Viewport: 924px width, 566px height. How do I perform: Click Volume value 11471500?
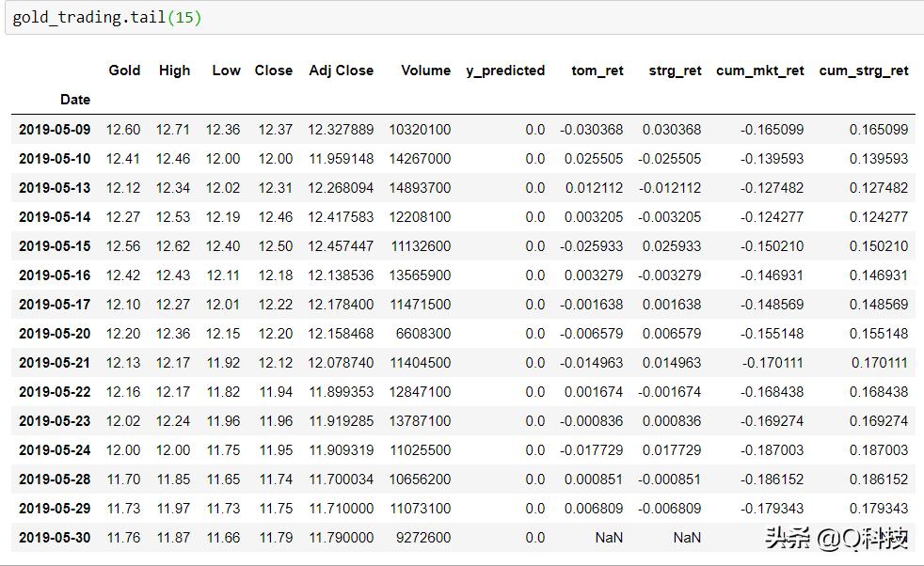(x=421, y=305)
